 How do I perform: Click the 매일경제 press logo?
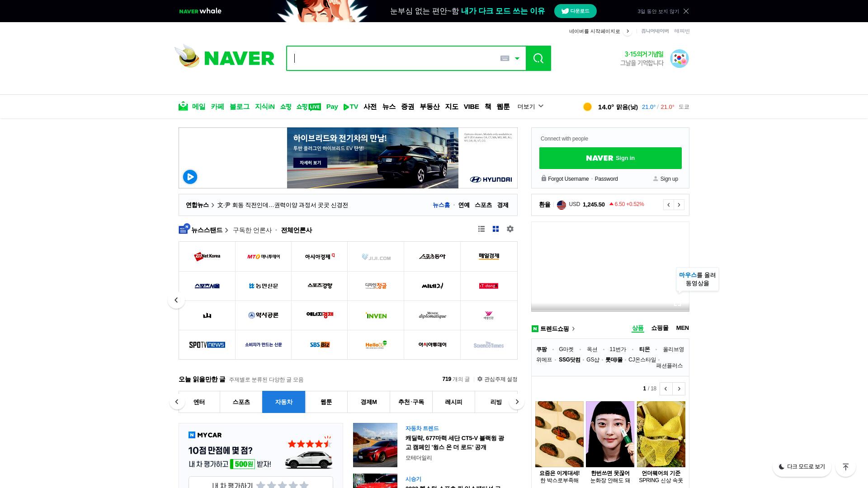[x=489, y=257]
